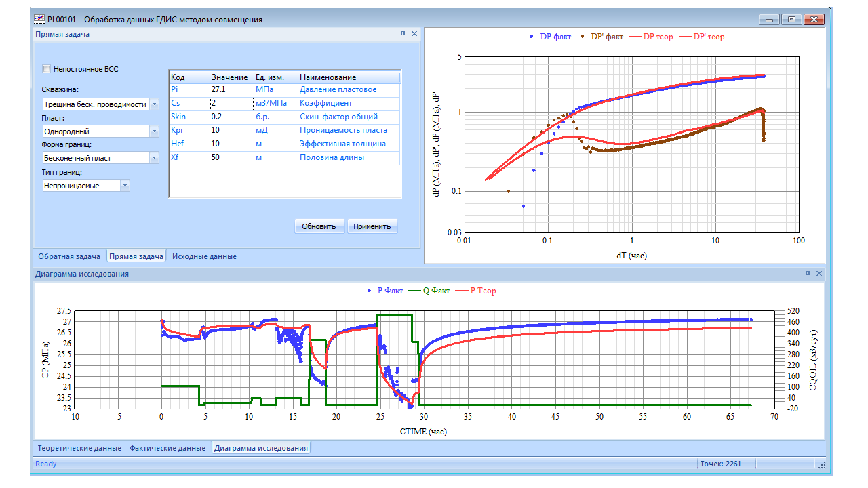Expand the Тип границ combo box
Image resolution: width=868 pixels, height=488 pixels.
click(x=125, y=185)
